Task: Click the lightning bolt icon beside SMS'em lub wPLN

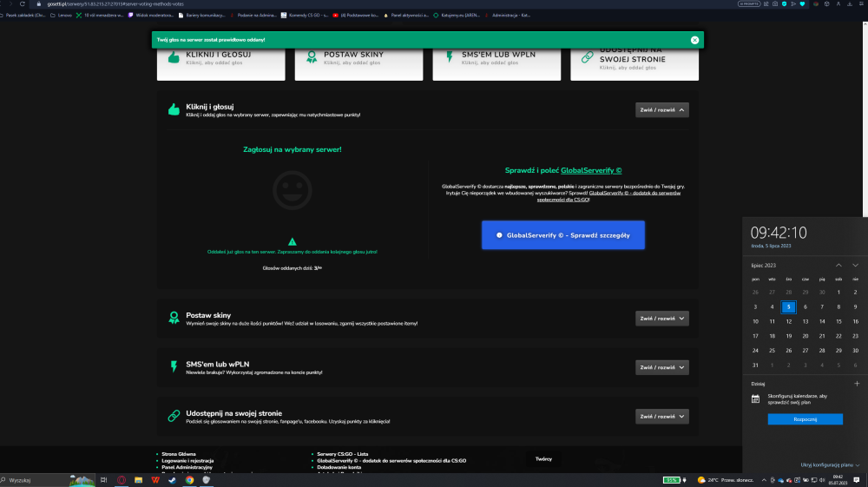Action: click(174, 366)
